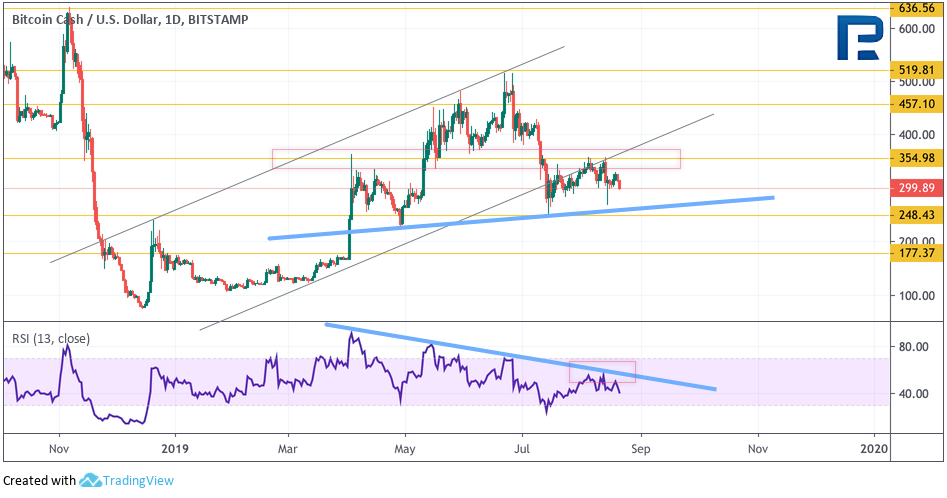Click the Bitcoin Cash / U.S. Dollar title
The height and width of the screenshot is (498, 947).
pos(85,19)
